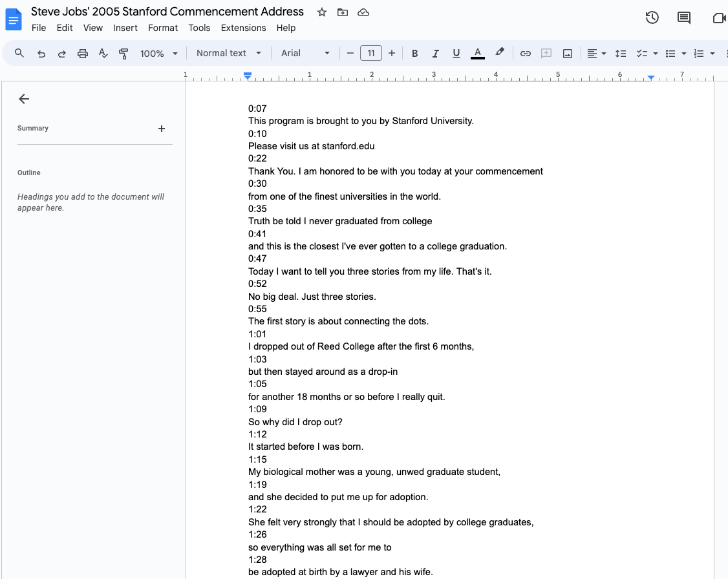Open the Format menu

[163, 28]
